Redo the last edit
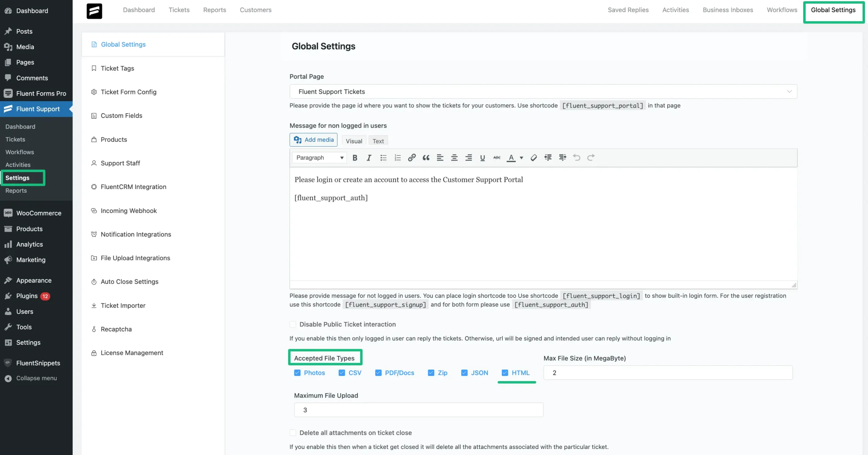Screen dimensions: 868x455 click(x=591, y=157)
